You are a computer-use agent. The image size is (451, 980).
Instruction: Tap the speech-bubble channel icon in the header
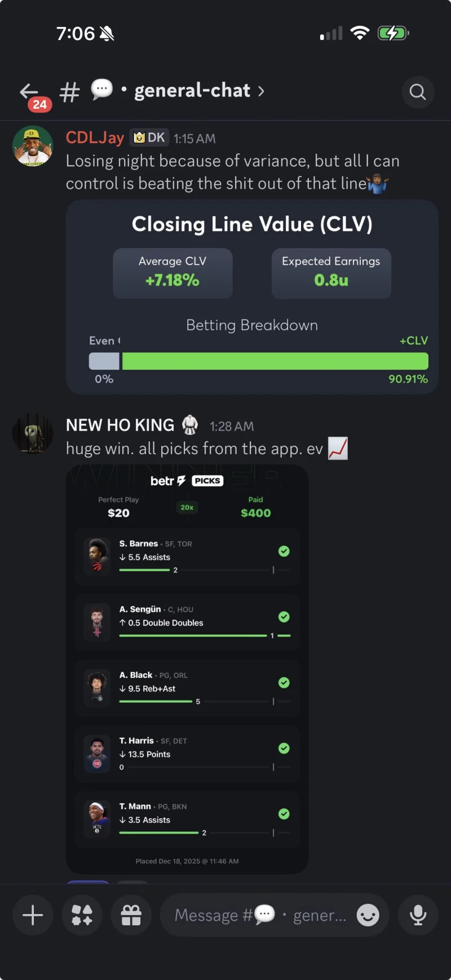(101, 90)
